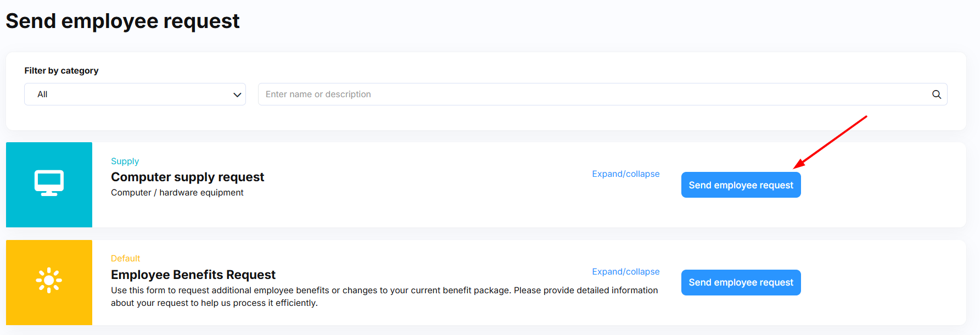Click the red arrow annotation

pos(830,142)
